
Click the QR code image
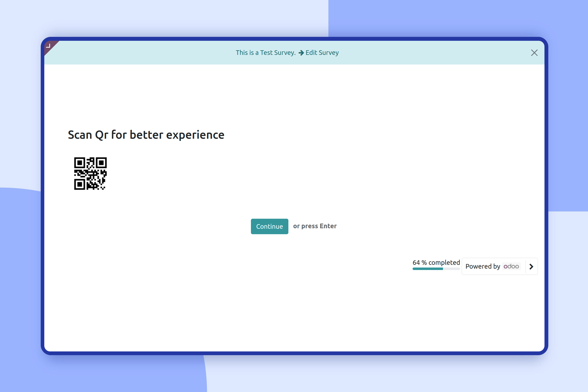91,173
